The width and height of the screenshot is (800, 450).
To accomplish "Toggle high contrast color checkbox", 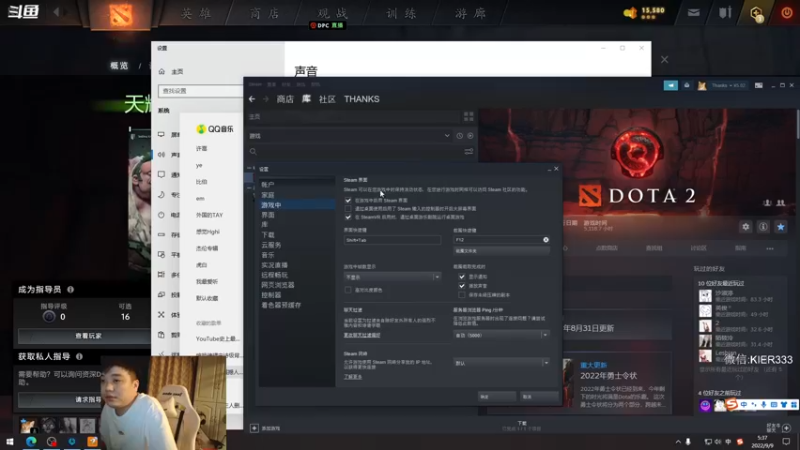I will pos(348,290).
